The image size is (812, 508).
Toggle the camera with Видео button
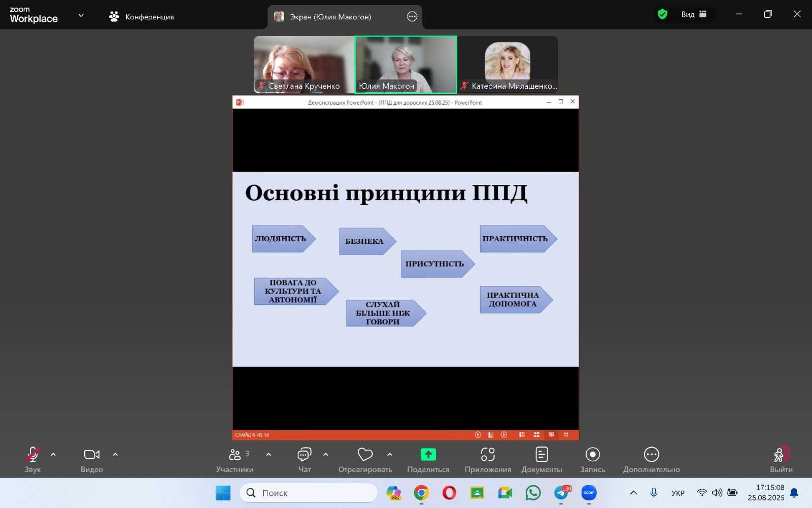tap(92, 455)
